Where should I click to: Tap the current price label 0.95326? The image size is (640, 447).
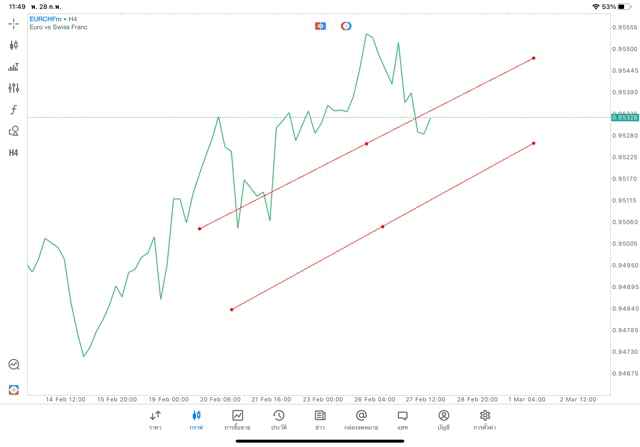click(624, 118)
